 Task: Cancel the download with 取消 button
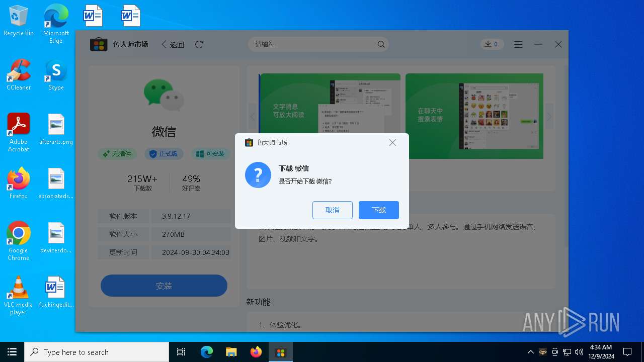(x=333, y=210)
